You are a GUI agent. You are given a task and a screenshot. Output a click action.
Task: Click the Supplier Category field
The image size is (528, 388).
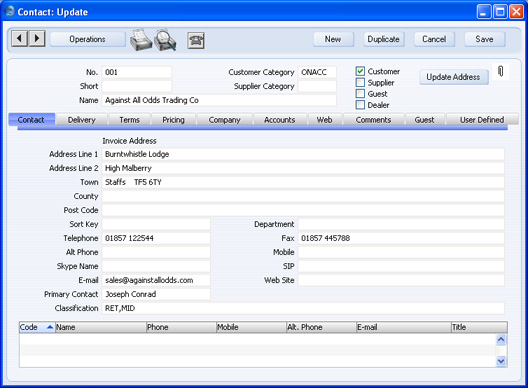317,86
